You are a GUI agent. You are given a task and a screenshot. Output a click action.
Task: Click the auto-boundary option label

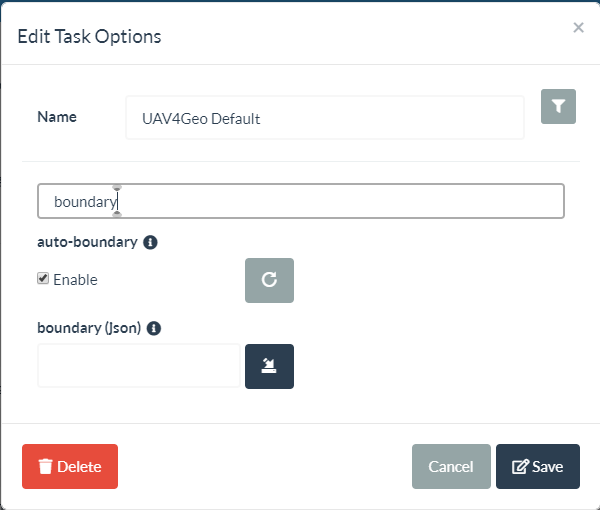point(88,242)
